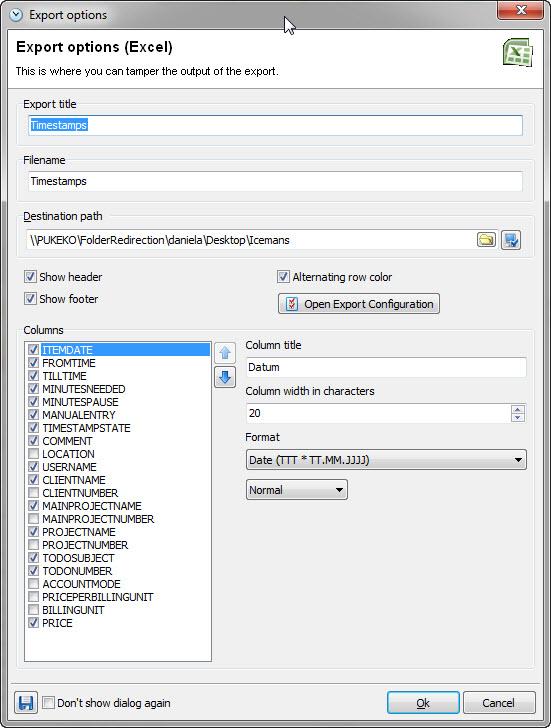Uncheck Show header option
Screen dimensions: 551x728
pyautogui.click(x=31, y=277)
